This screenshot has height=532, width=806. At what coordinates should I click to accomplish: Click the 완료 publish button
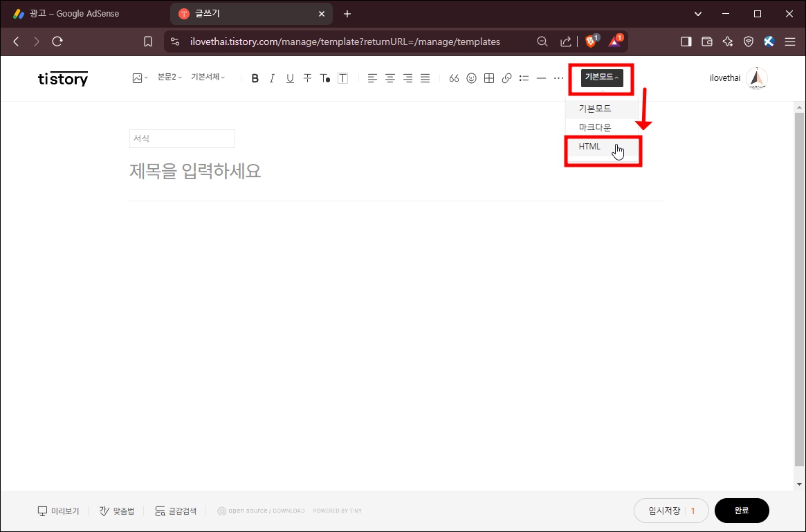pos(741,510)
